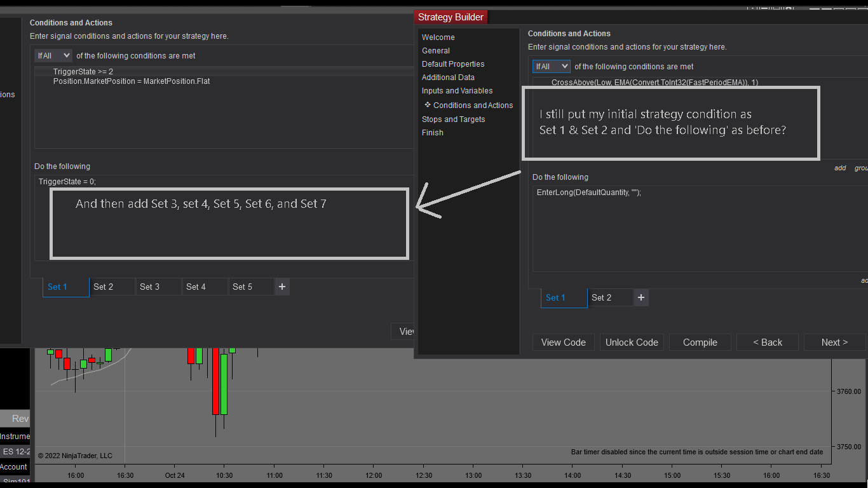Click the 13:00 label on the time axis
The height and width of the screenshot is (488, 868).
tap(473, 475)
